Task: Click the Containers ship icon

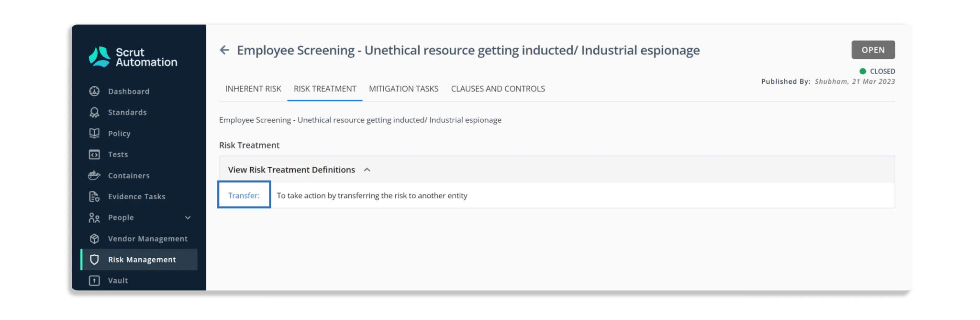Action: click(94, 175)
